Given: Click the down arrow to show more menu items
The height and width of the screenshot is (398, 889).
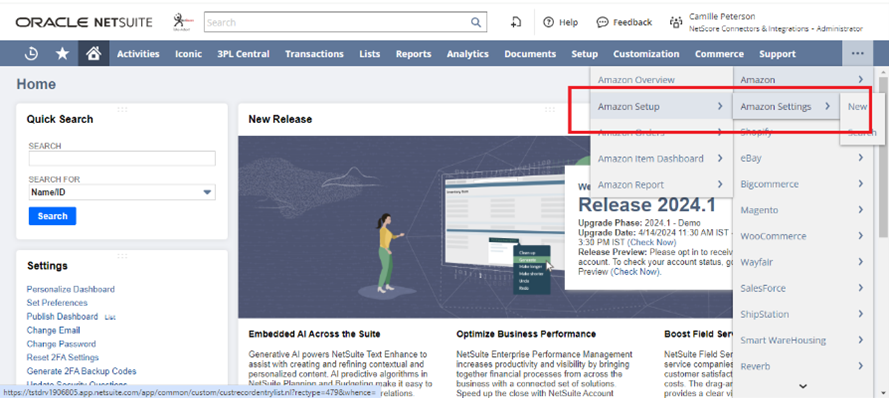Looking at the screenshot, I should [802, 387].
